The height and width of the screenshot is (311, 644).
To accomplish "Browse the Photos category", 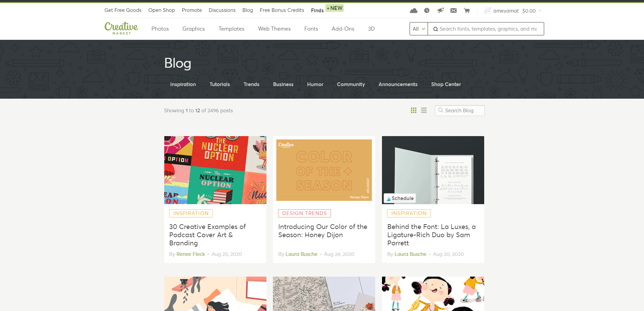I will point(160,29).
